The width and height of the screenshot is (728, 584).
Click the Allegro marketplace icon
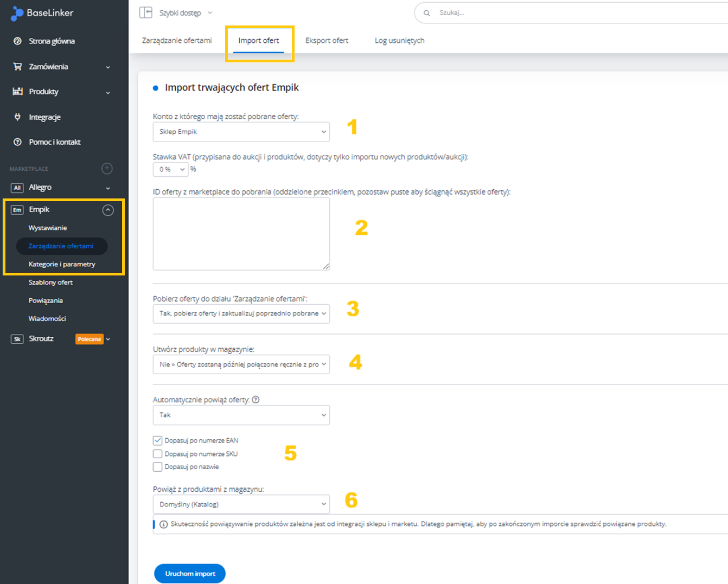tap(17, 188)
